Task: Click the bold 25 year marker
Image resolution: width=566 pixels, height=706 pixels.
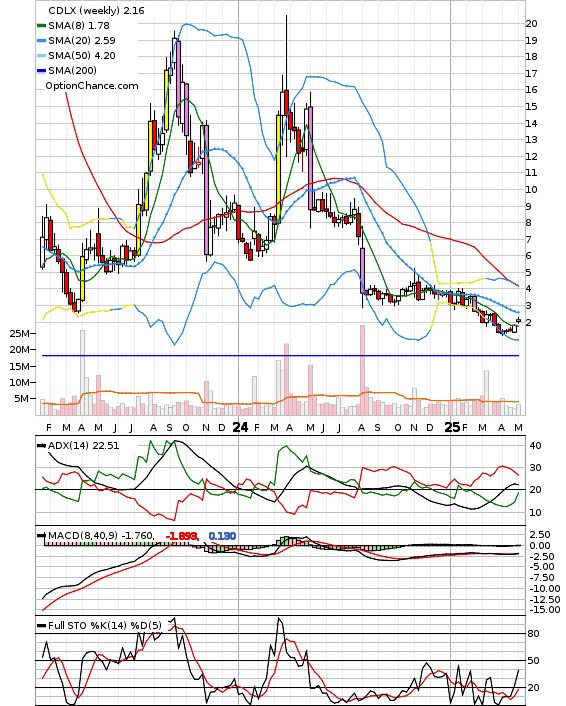Action: coord(452,427)
